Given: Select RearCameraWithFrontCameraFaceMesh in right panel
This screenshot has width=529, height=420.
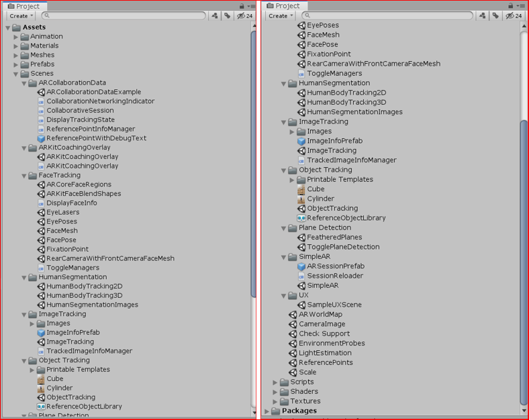Looking at the screenshot, I should coord(373,64).
